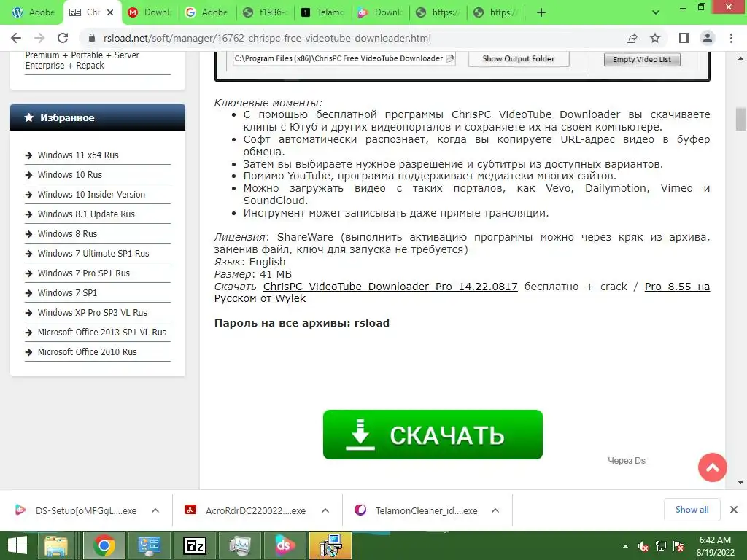Open the 7-Zip taskbar icon
The height and width of the screenshot is (560, 747).
pyautogui.click(x=195, y=545)
